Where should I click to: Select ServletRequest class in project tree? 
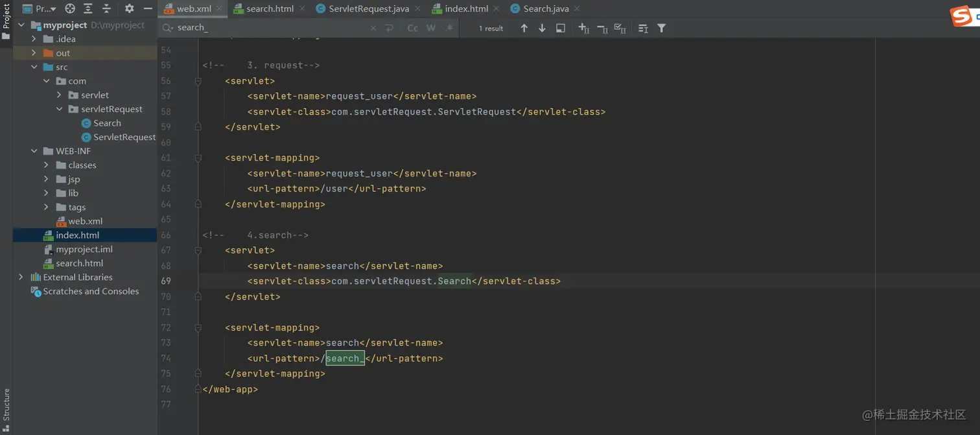pyautogui.click(x=119, y=137)
